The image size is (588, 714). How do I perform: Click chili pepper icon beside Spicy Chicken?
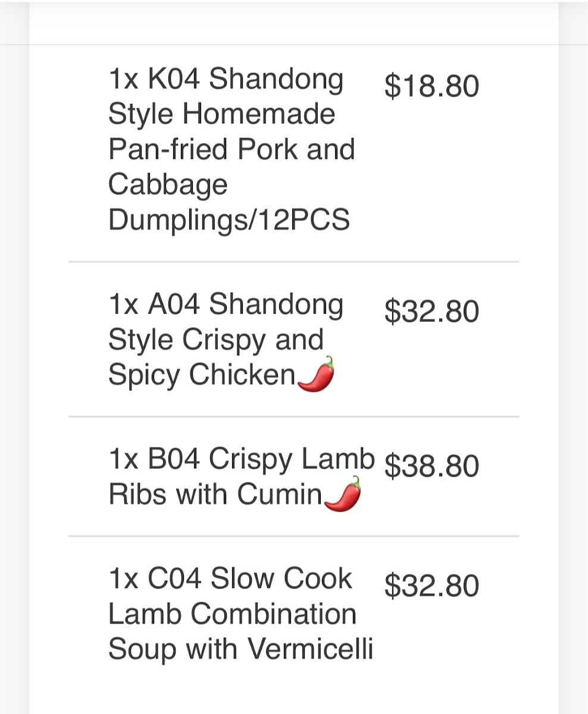(x=315, y=374)
